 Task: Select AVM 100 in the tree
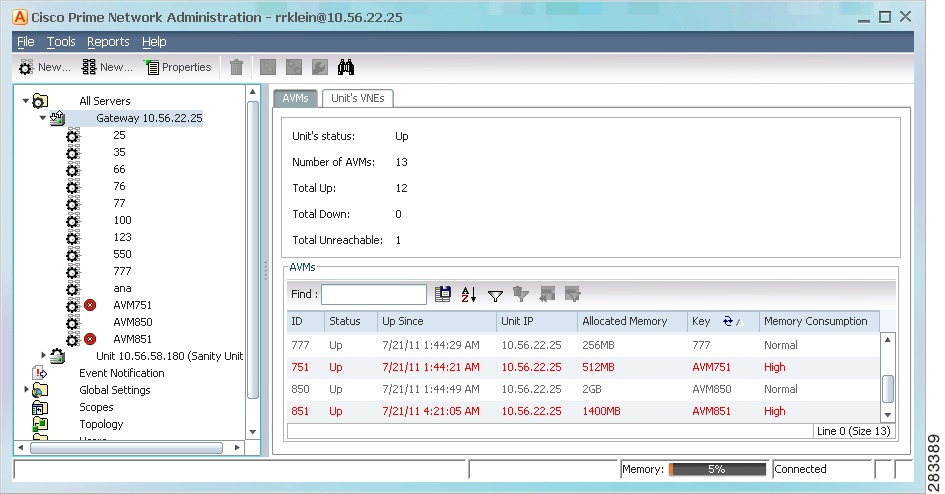click(x=122, y=220)
